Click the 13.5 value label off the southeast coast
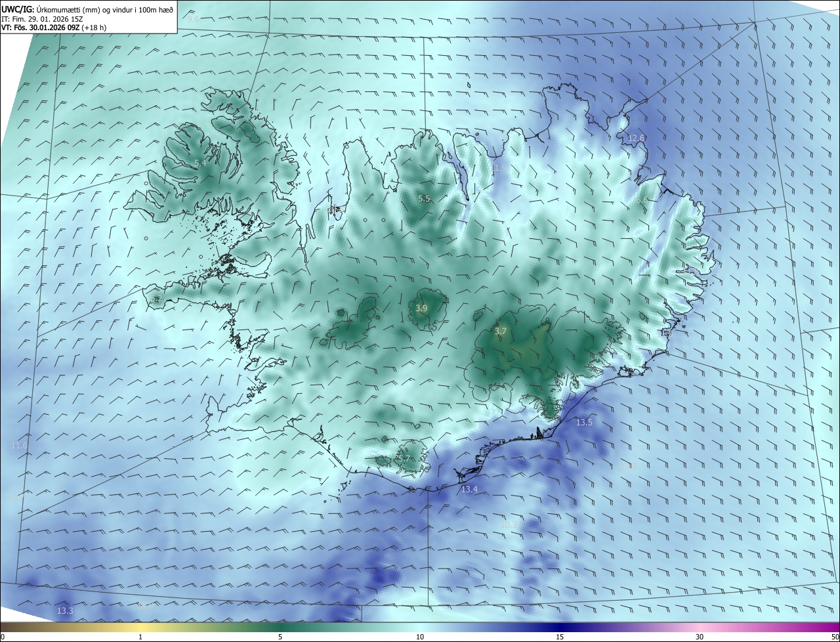 click(584, 422)
